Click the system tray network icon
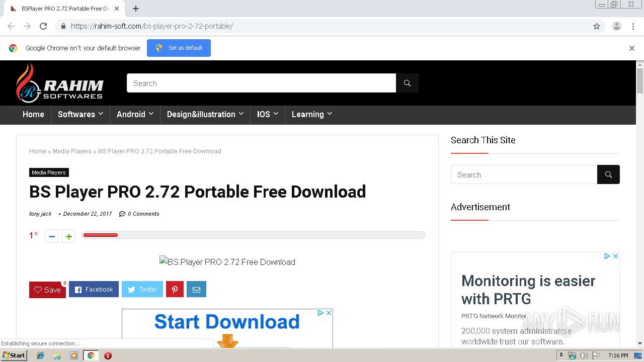 click(x=572, y=355)
